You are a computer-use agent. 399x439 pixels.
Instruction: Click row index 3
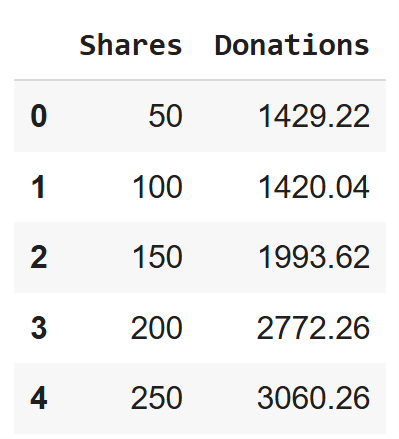click(39, 328)
